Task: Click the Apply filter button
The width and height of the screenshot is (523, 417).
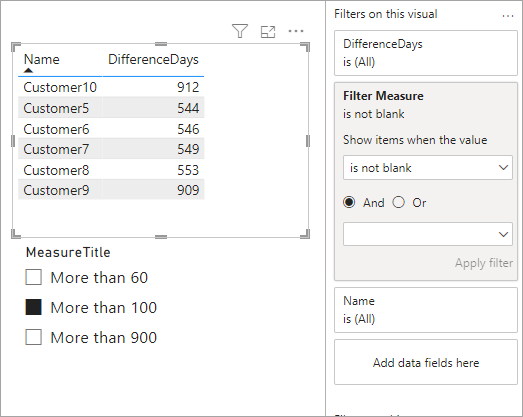Action: click(484, 263)
